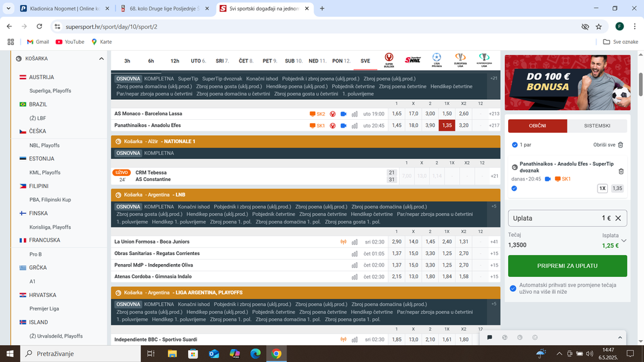The width and height of the screenshot is (644, 362).
Task: Switch to the SISTEMSKI ticket tab
Action: coord(597,126)
